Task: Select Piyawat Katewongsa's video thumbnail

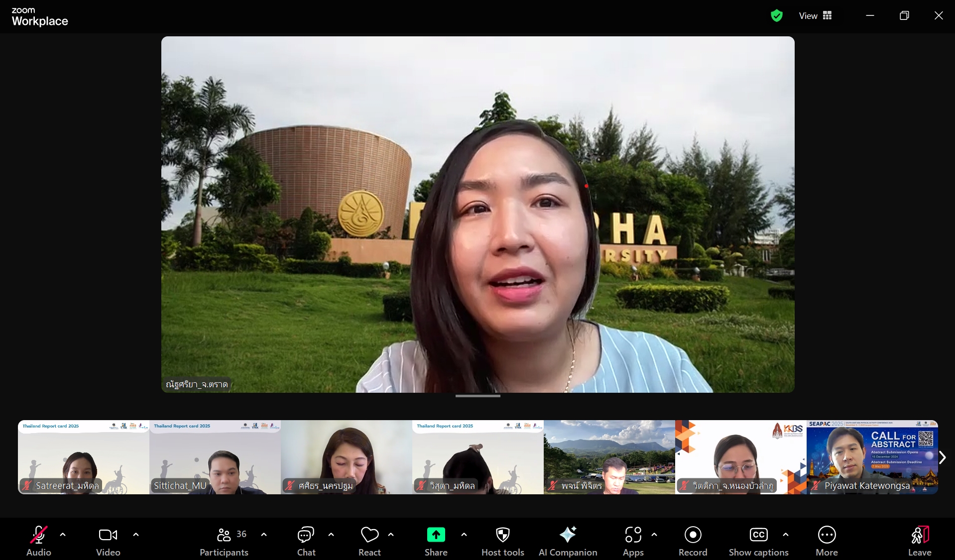Action: click(872, 457)
